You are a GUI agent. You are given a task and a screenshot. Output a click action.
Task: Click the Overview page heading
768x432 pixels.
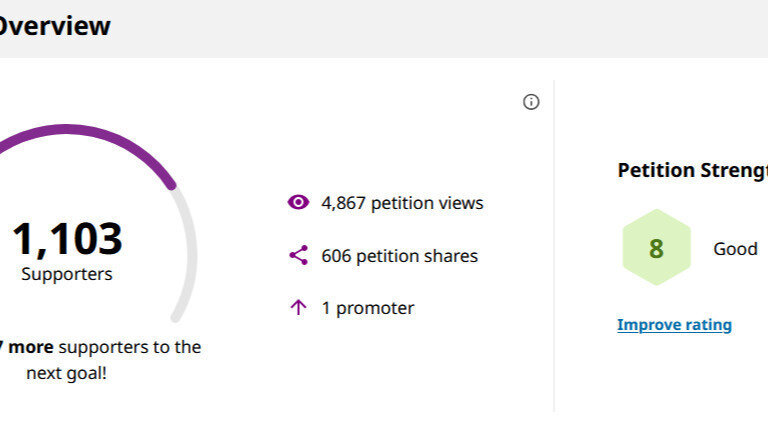55,25
